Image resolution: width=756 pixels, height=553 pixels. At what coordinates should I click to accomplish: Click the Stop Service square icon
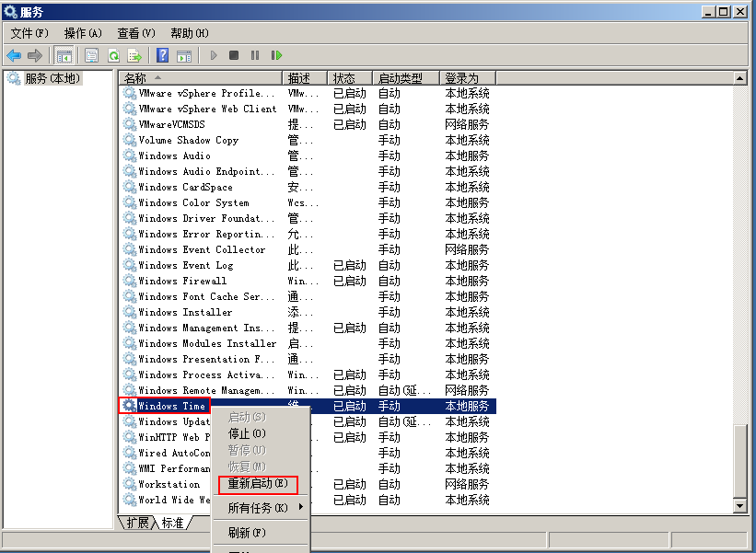coord(234,56)
